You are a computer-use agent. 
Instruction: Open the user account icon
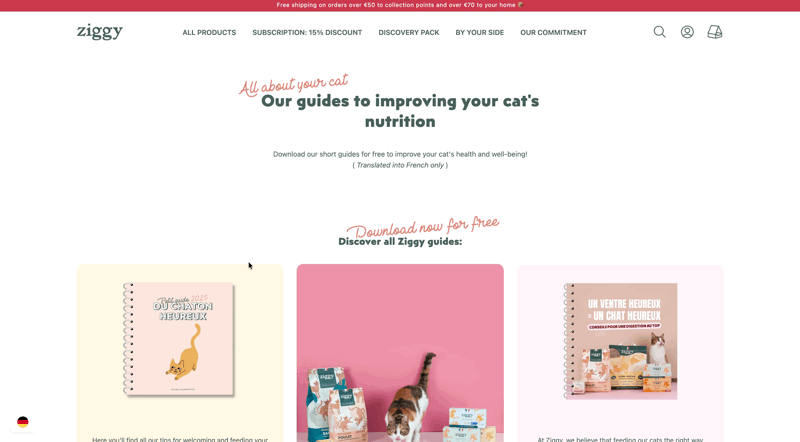pos(687,32)
